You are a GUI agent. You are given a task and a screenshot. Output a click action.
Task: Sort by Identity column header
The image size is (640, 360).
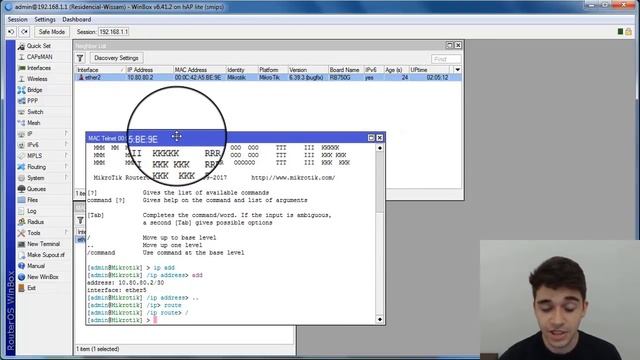point(242,70)
